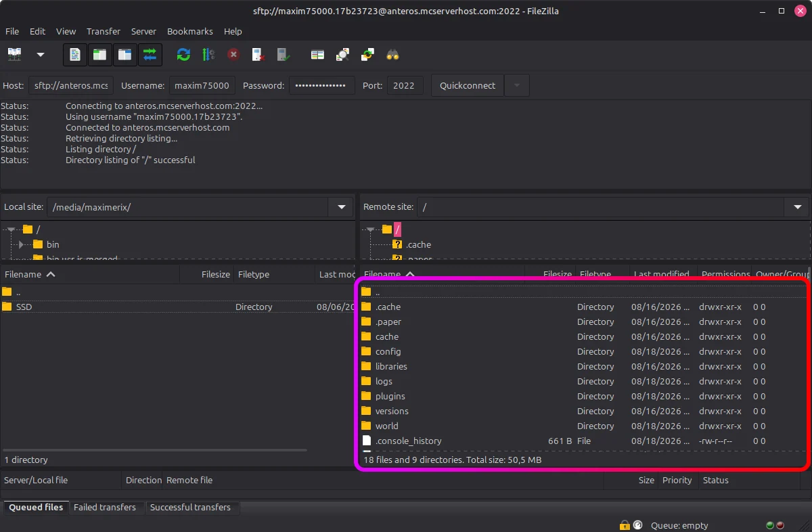Toggle processing of the transfer queue
The image size is (812, 532).
208,55
